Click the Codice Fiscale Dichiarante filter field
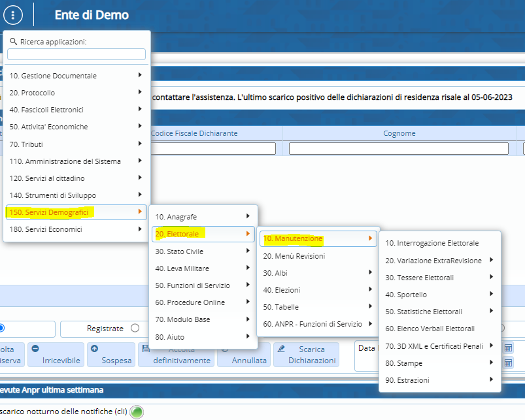Screen dimensions: 525x420 click(x=212, y=149)
